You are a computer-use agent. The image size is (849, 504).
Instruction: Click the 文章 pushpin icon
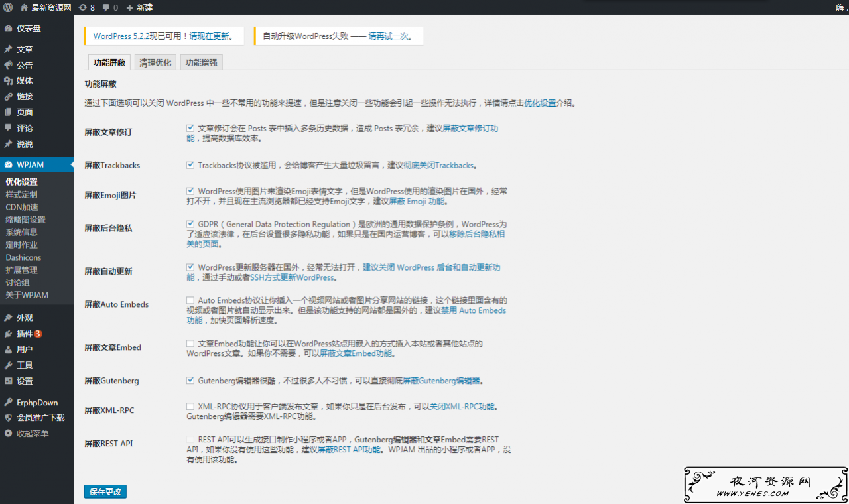pyautogui.click(x=8, y=49)
